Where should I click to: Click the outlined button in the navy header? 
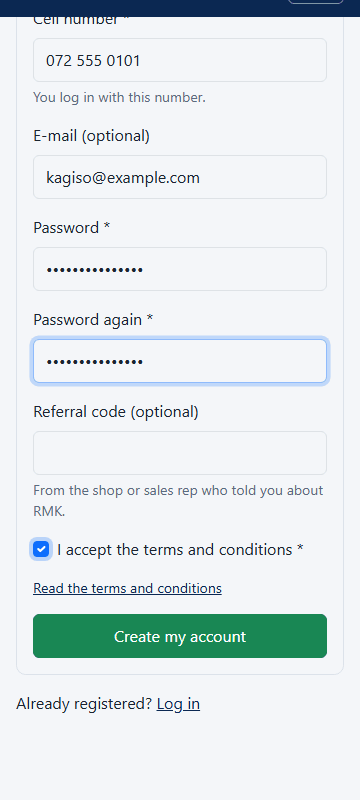(316, 2)
